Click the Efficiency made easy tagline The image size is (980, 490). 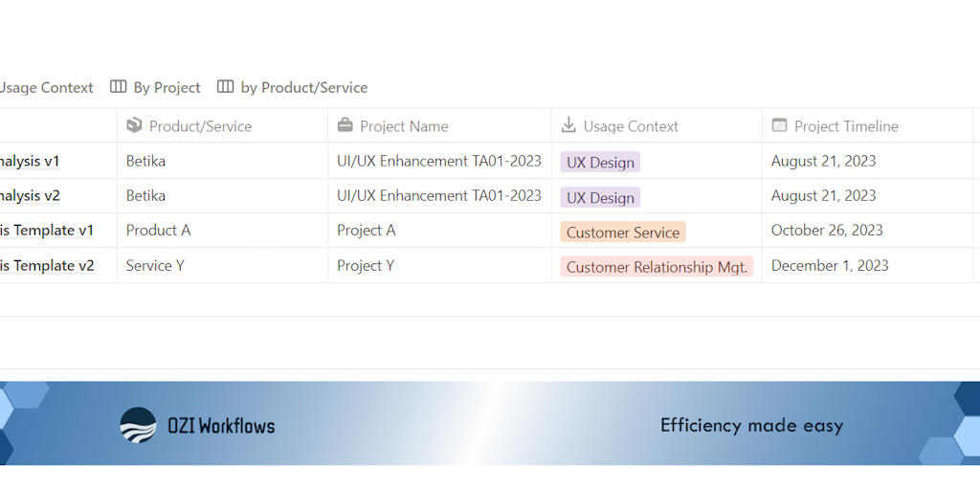pyautogui.click(x=752, y=426)
